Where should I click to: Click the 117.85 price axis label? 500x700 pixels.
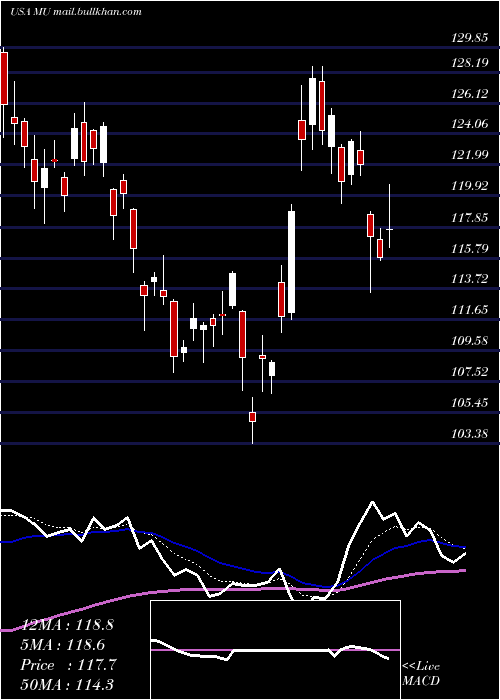pyautogui.click(x=470, y=218)
